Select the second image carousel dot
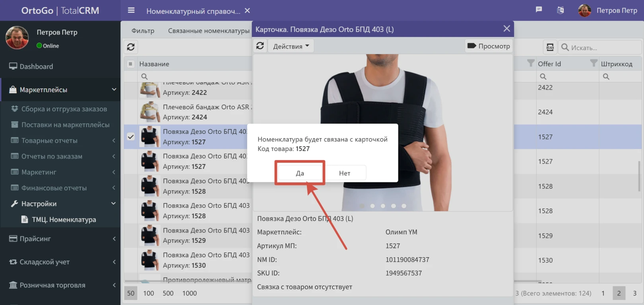Screen dimensions: 644x305 tap(372, 206)
